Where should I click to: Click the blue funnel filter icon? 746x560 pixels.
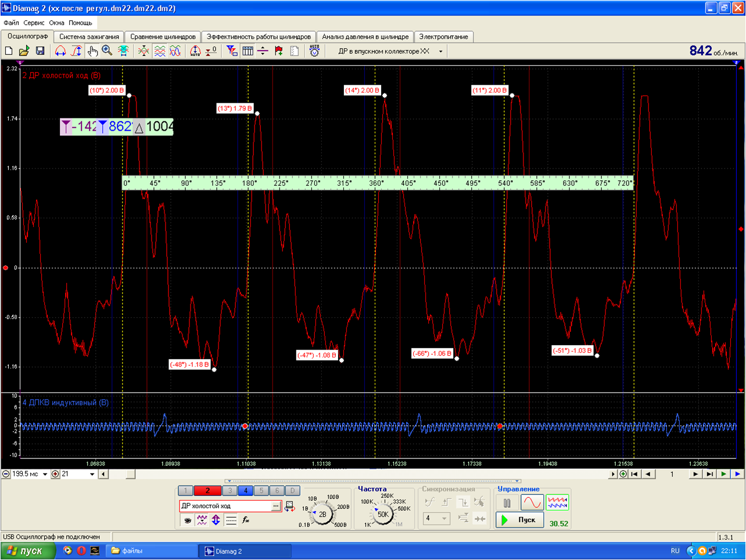click(x=232, y=51)
